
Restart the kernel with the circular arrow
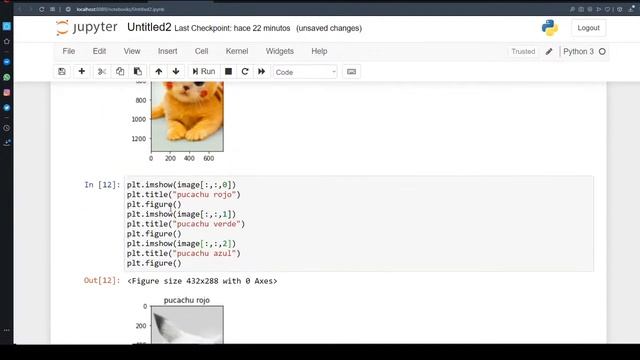pyautogui.click(x=245, y=72)
